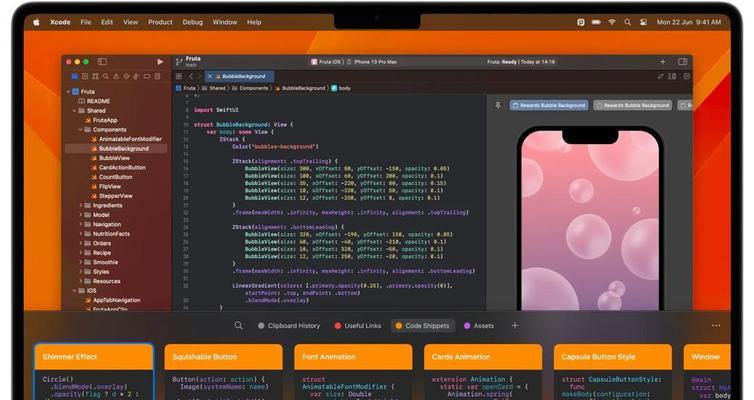Open the File menu
This screenshot has height=400, width=754.
click(x=86, y=22)
